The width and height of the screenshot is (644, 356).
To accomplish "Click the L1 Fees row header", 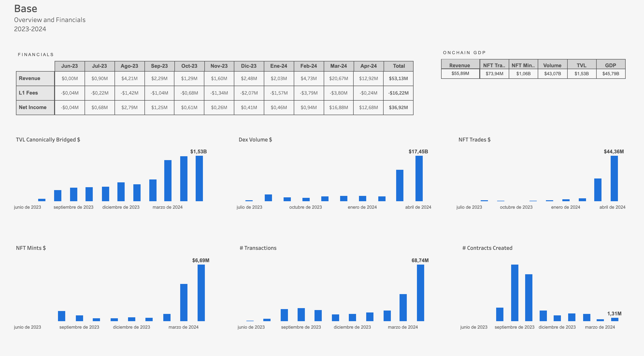I will pos(35,93).
